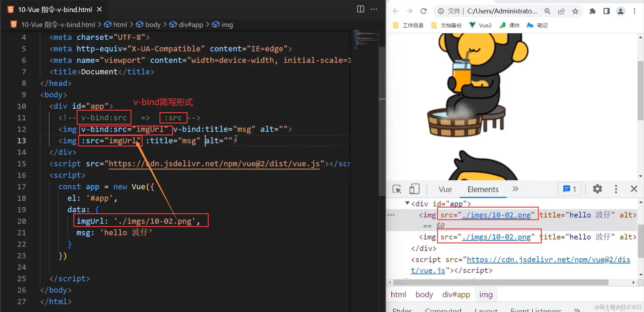
Task: Place cursor on the <title>Document</title> line
Action: 102,72
